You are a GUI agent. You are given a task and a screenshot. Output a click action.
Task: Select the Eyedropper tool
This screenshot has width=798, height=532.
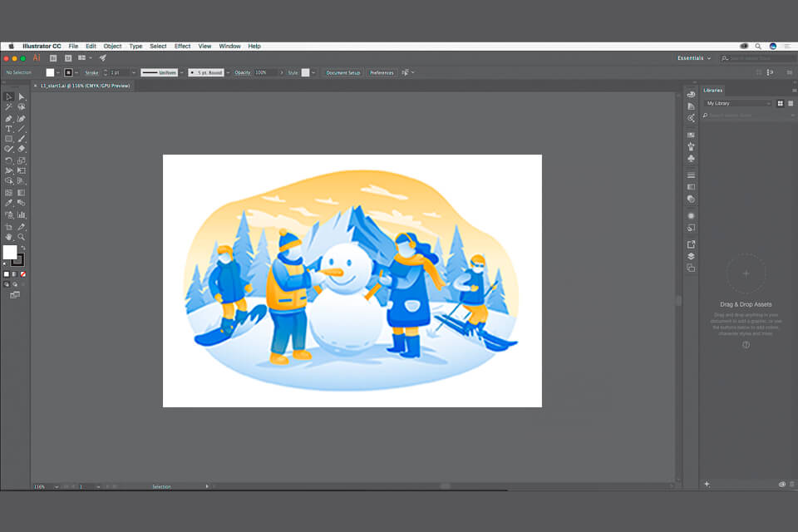pos(9,203)
